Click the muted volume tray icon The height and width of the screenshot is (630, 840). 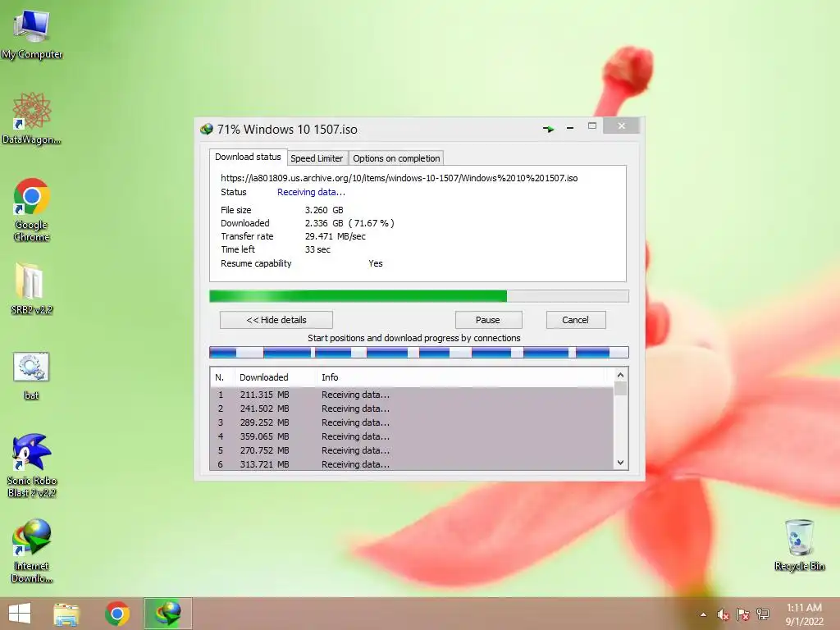pyautogui.click(x=724, y=614)
